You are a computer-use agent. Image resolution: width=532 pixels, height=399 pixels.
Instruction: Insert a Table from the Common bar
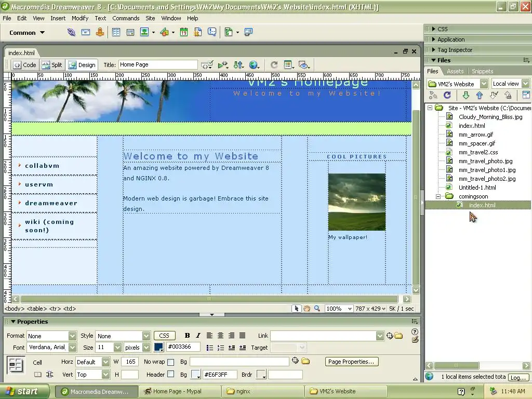click(116, 32)
